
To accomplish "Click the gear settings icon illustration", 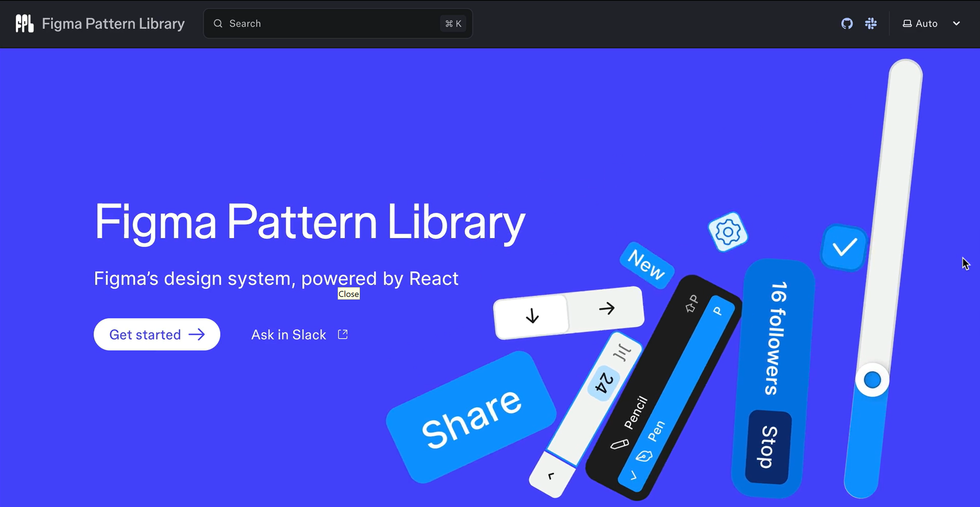I will click(x=728, y=232).
